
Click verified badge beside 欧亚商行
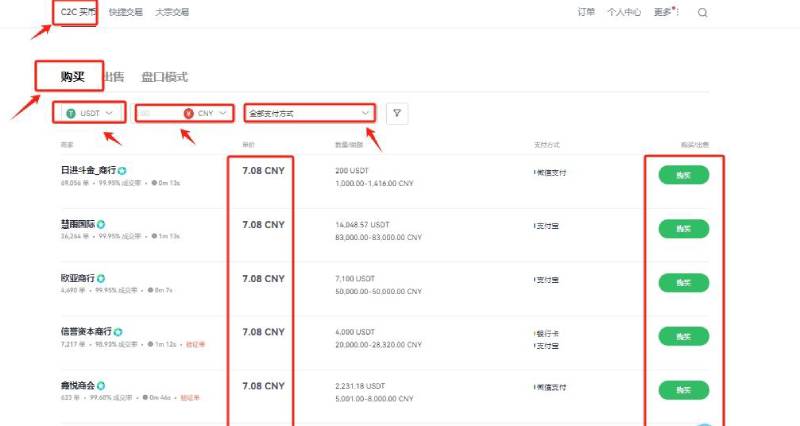[101, 278]
